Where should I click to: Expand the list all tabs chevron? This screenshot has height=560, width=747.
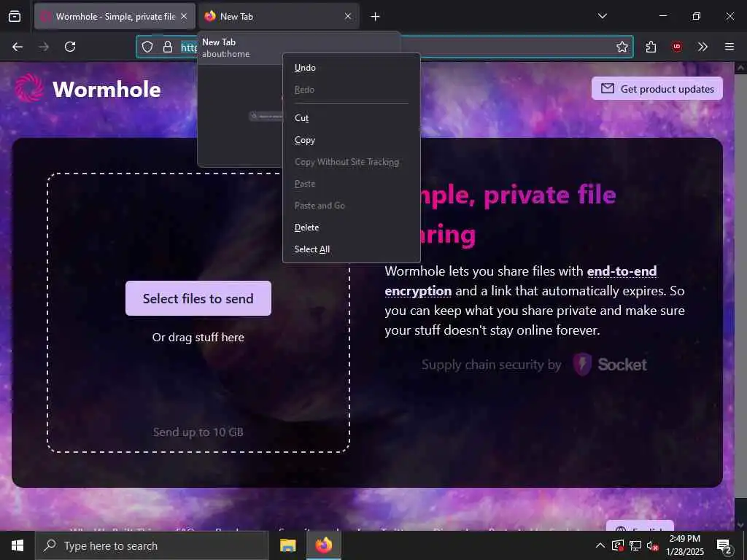[x=602, y=16]
